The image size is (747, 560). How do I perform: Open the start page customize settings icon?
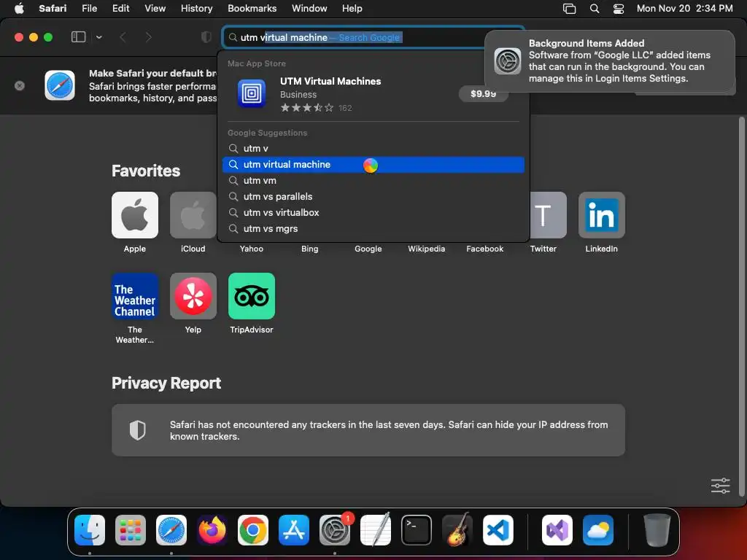click(x=720, y=486)
